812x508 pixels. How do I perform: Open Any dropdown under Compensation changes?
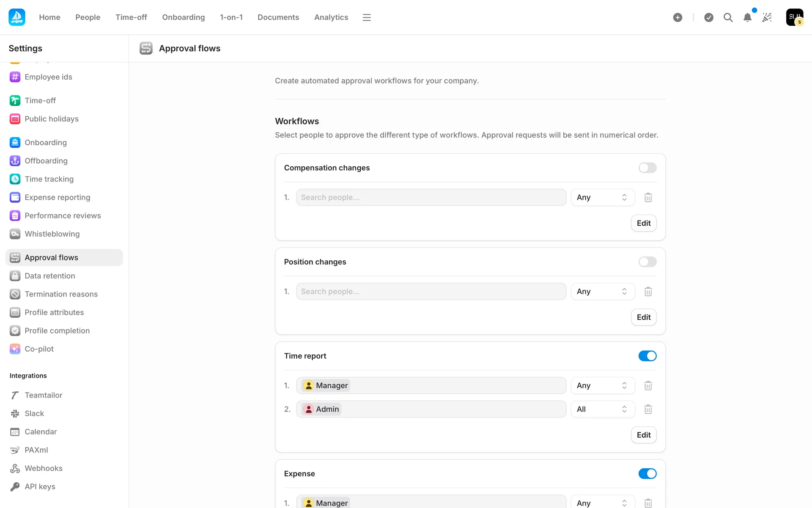click(602, 197)
